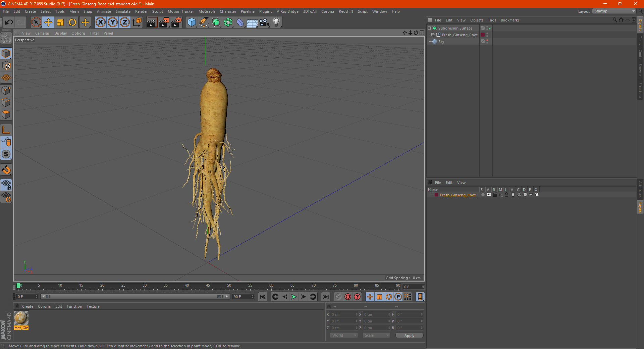Select the Rotate tool
The width and height of the screenshot is (644, 349).
pos(72,22)
